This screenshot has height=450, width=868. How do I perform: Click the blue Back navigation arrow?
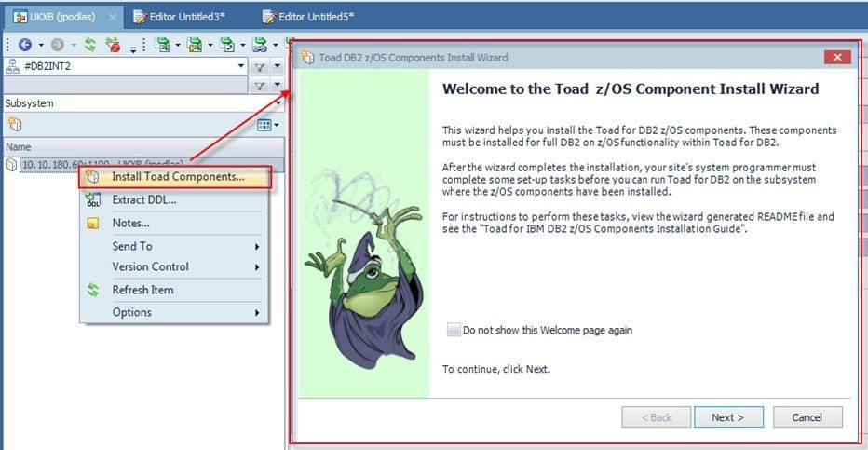click(x=25, y=45)
